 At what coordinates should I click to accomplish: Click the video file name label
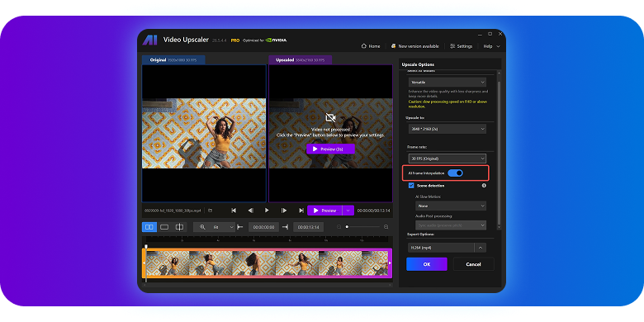coord(173,211)
